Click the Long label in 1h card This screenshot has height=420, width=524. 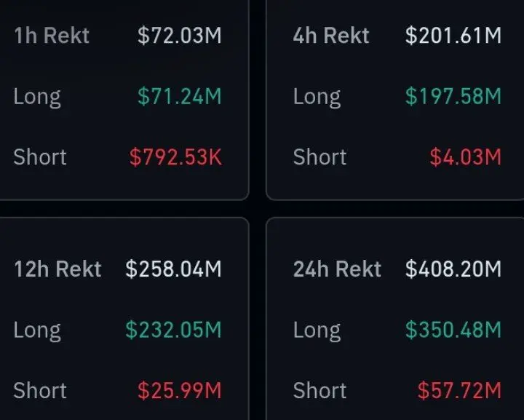coord(37,98)
